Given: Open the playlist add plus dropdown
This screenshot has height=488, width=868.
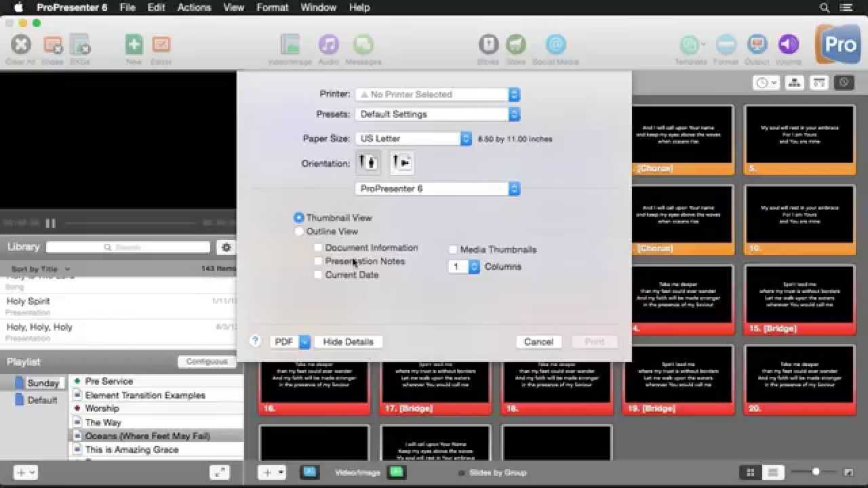Looking at the screenshot, I should pos(25,472).
